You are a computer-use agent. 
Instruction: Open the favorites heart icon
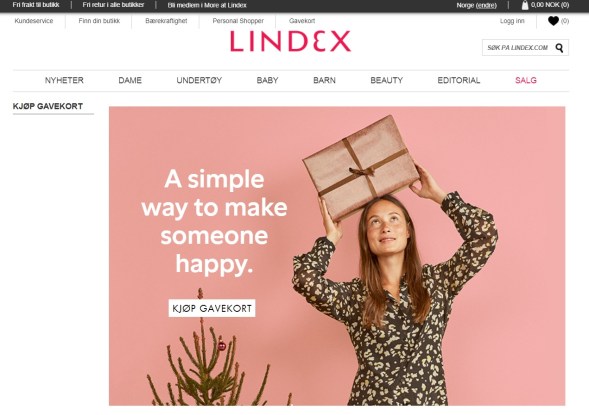pos(553,21)
